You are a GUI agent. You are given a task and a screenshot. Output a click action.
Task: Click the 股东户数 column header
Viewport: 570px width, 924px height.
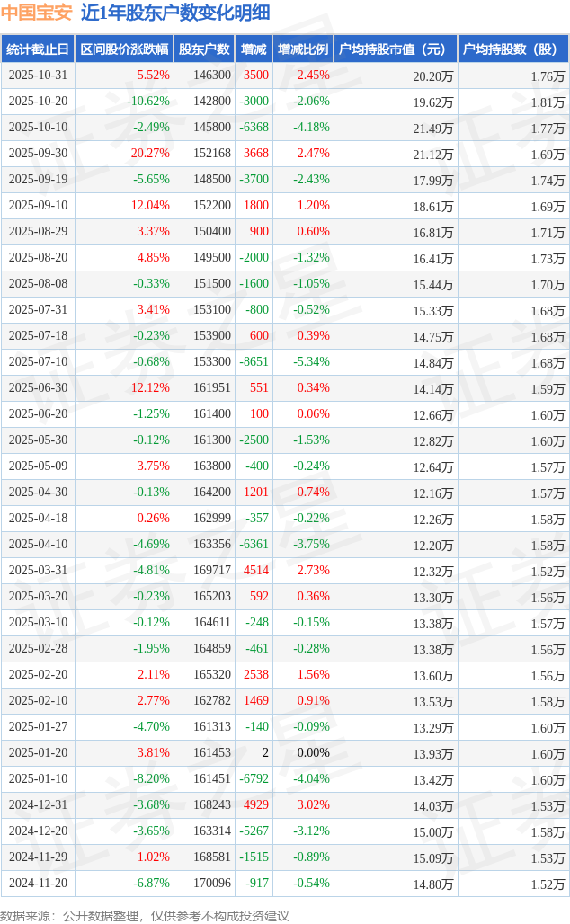click(x=204, y=49)
